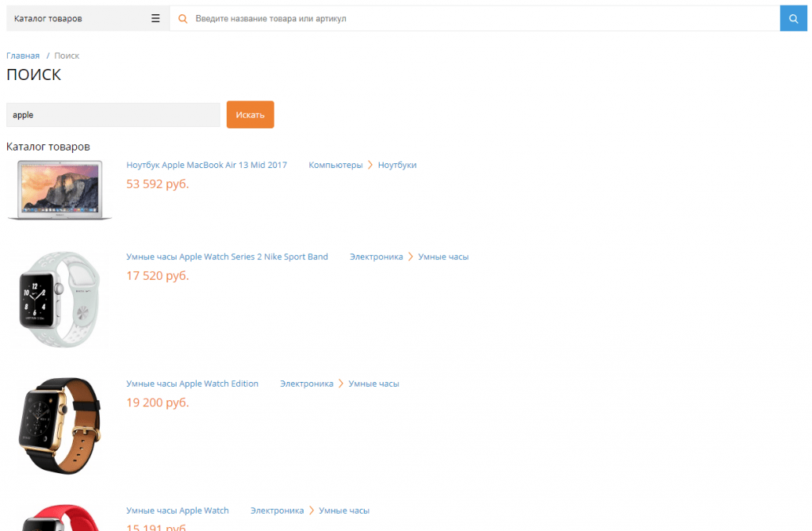
Task: Open Умные часы subcategory of Apple Watch Edition
Action: (374, 384)
